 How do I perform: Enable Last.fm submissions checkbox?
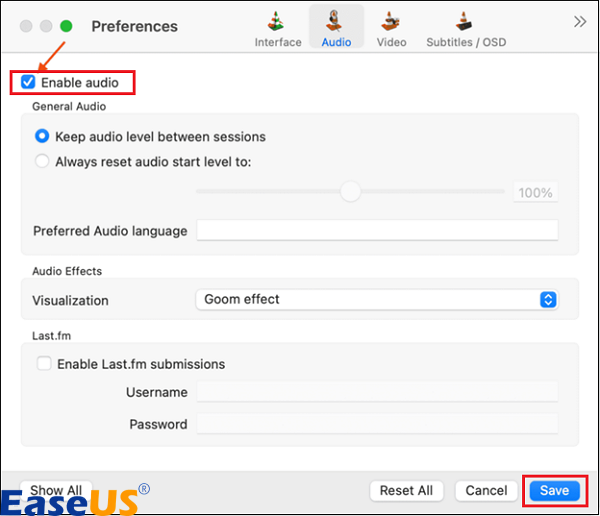44,364
